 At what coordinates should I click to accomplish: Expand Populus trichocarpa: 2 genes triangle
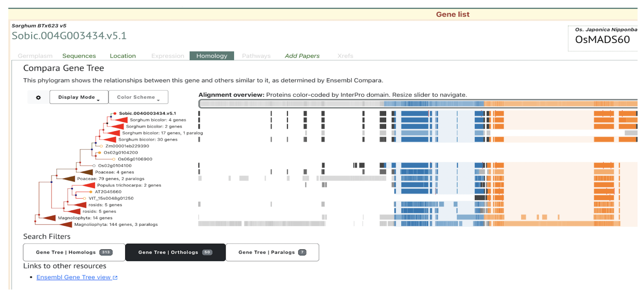(x=89, y=185)
